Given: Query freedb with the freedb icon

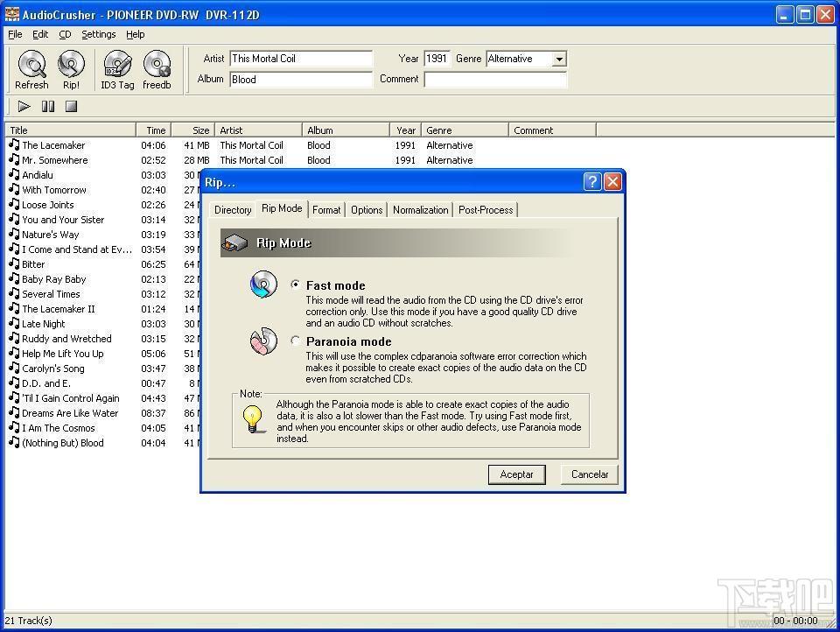Looking at the screenshot, I should click(157, 64).
